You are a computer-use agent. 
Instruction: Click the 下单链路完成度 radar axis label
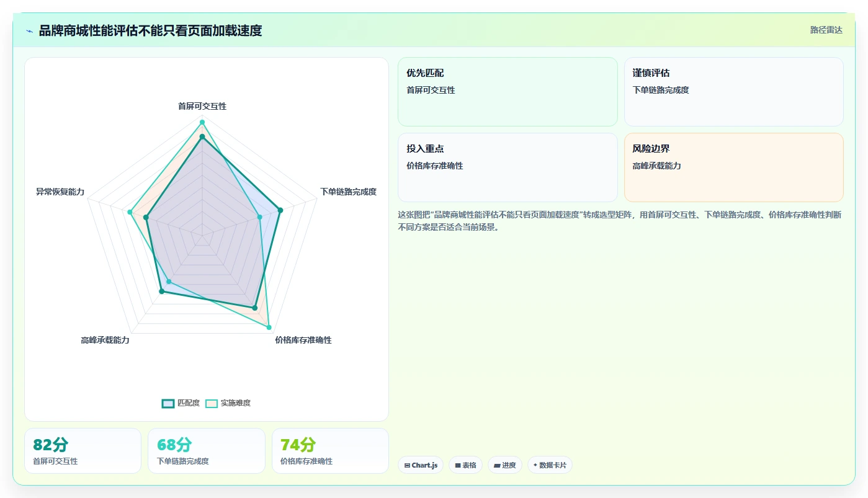pos(348,192)
